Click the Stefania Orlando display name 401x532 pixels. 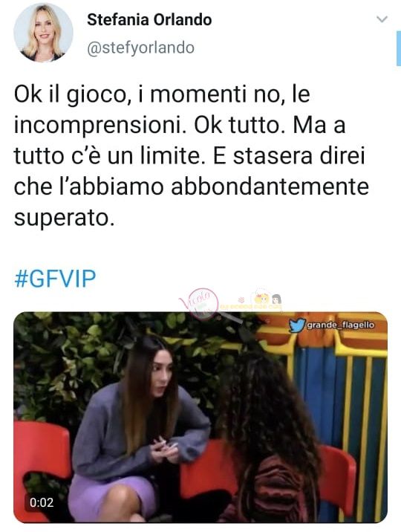(149, 19)
